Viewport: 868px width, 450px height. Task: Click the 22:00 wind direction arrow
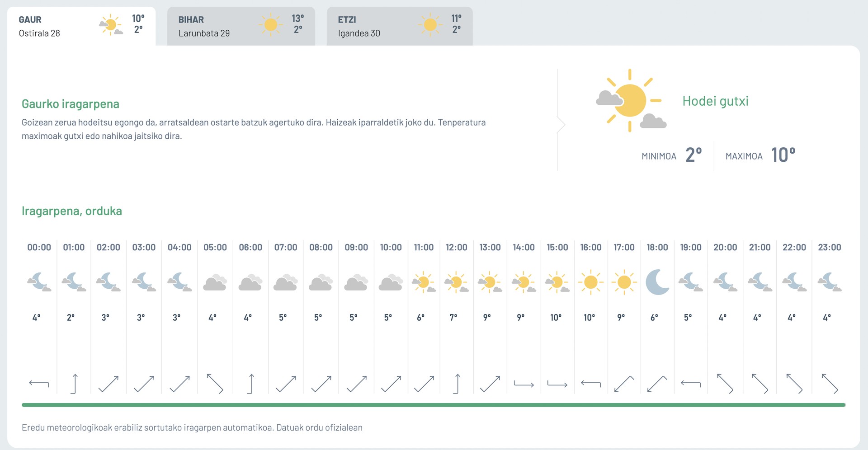794,384
